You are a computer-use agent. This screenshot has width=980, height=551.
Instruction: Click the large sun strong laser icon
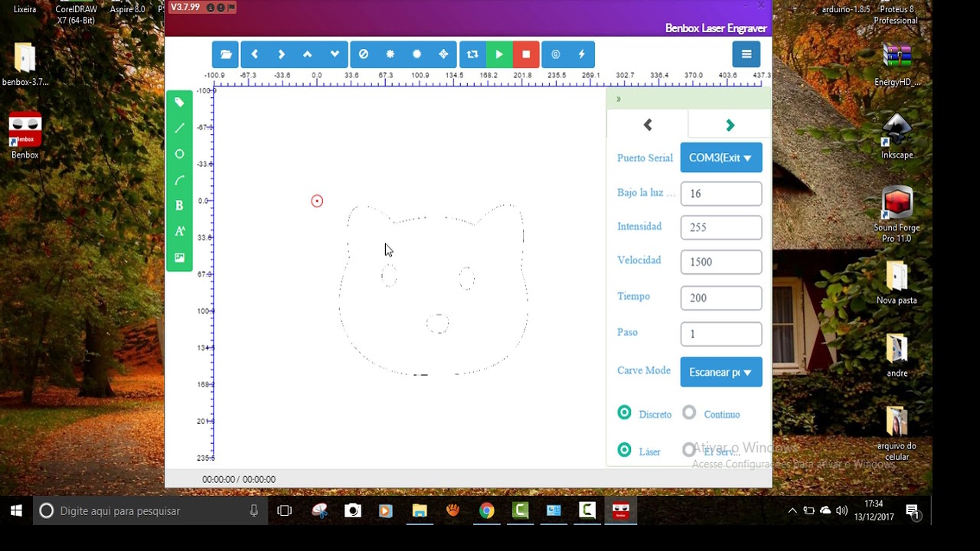click(x=416, y=54)
